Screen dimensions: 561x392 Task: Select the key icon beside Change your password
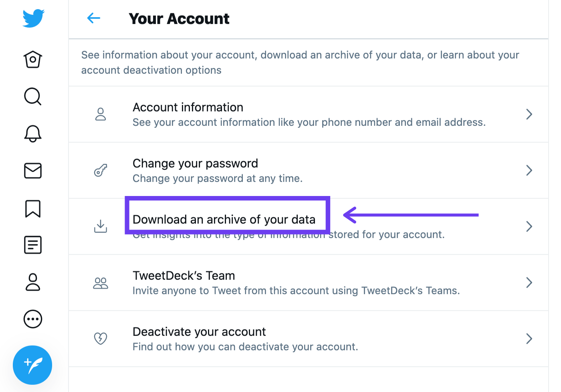click(x=100, y=170)
